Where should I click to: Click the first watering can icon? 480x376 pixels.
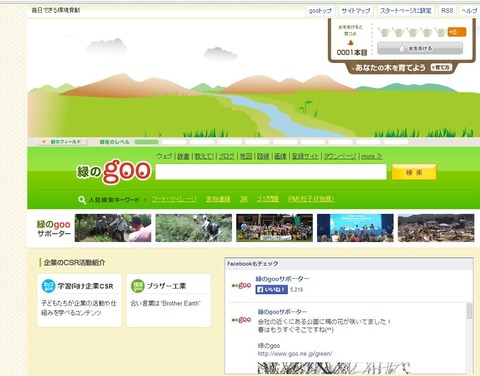click(384, 32)
